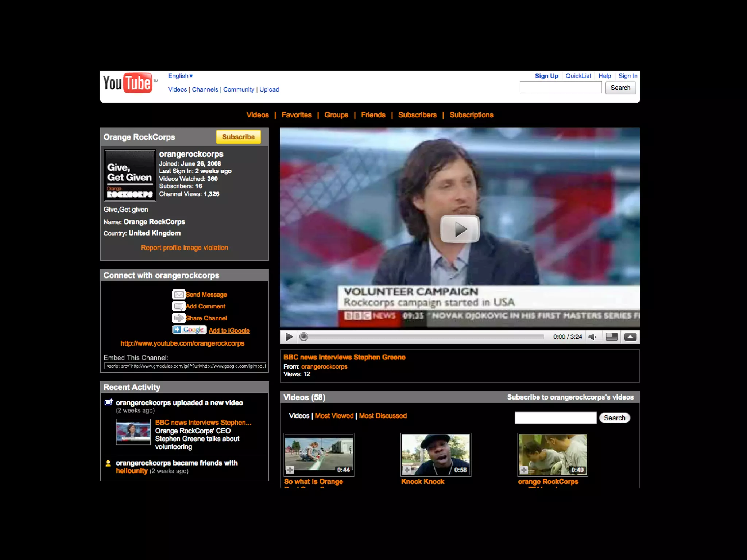Click the channel videos search field
The height and width of the screenshot is (560, 747).
(x=555, y=418)
